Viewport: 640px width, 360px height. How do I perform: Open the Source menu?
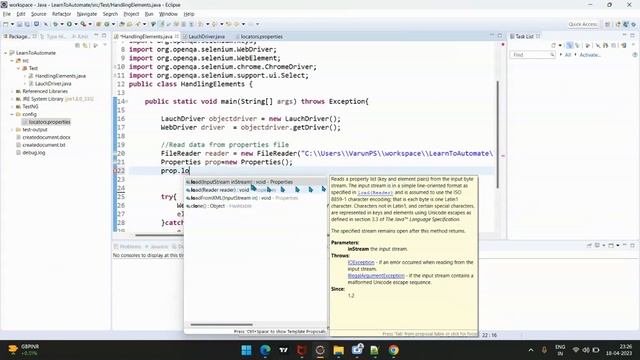39,14
